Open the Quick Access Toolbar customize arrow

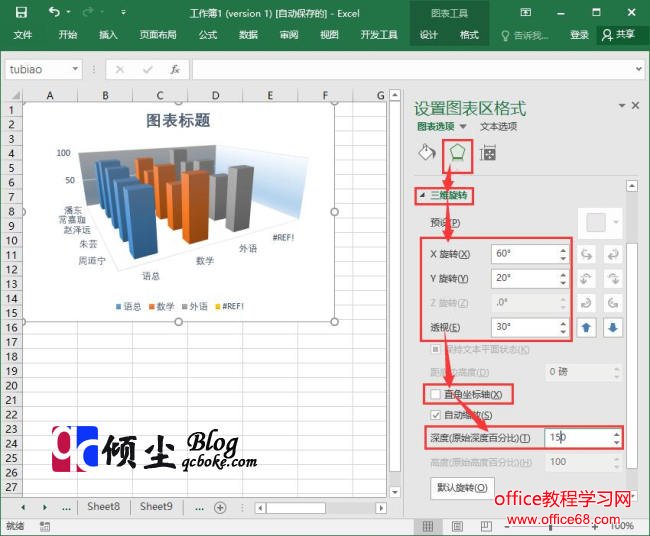tap(123, 12)
